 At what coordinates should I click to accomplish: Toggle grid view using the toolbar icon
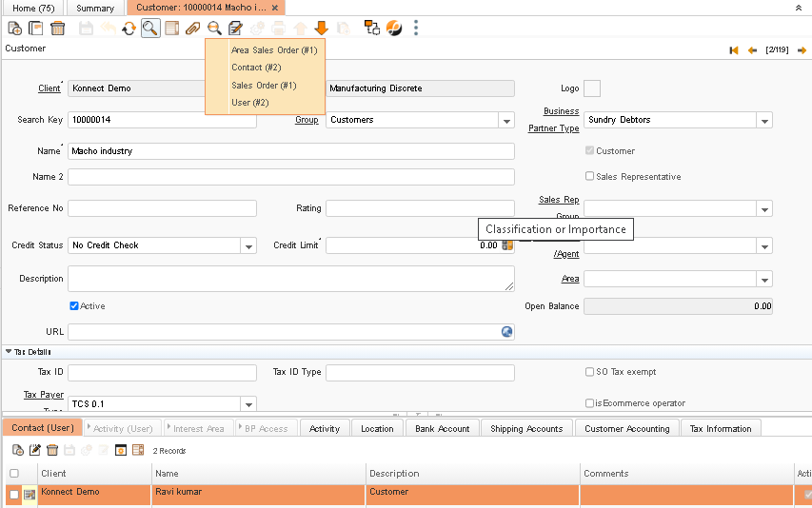172,28
